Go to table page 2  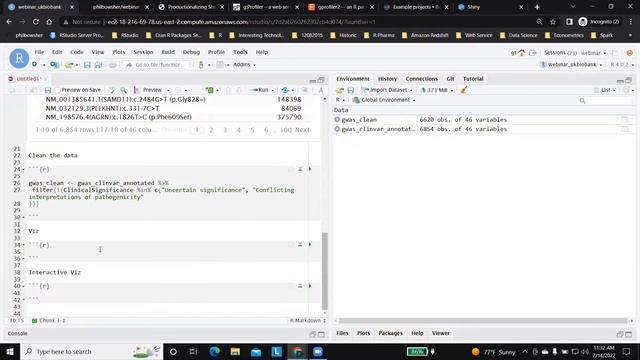pos(211,130)
